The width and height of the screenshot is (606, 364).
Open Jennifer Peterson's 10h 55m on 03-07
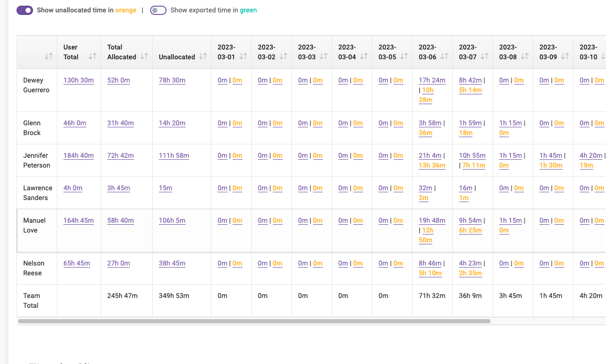[x=472, y=156]
